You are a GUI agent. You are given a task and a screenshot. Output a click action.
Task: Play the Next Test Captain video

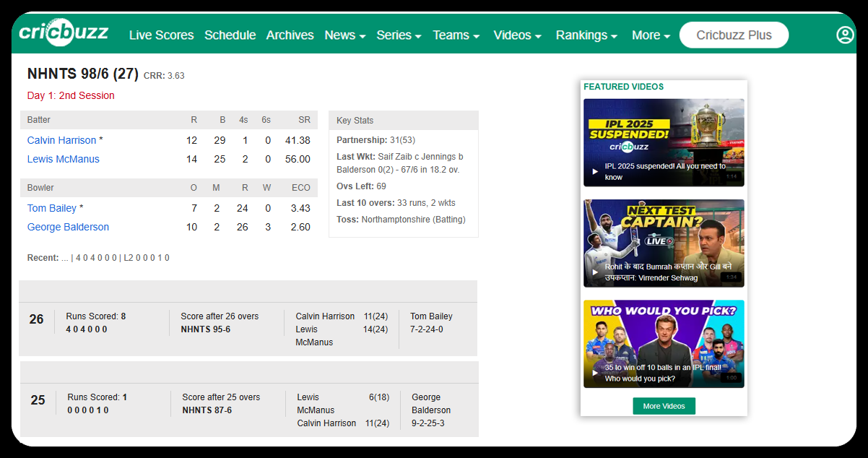(664, 243)
